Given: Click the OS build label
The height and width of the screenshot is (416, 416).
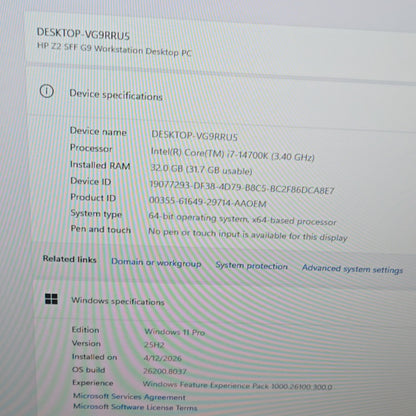Looking at the screenshot, I should point(89,370).
